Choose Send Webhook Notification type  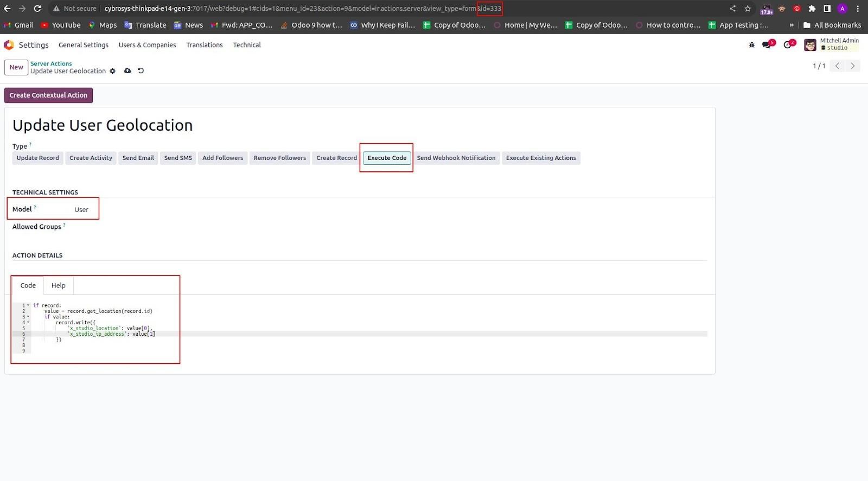[x=456, y=158]
